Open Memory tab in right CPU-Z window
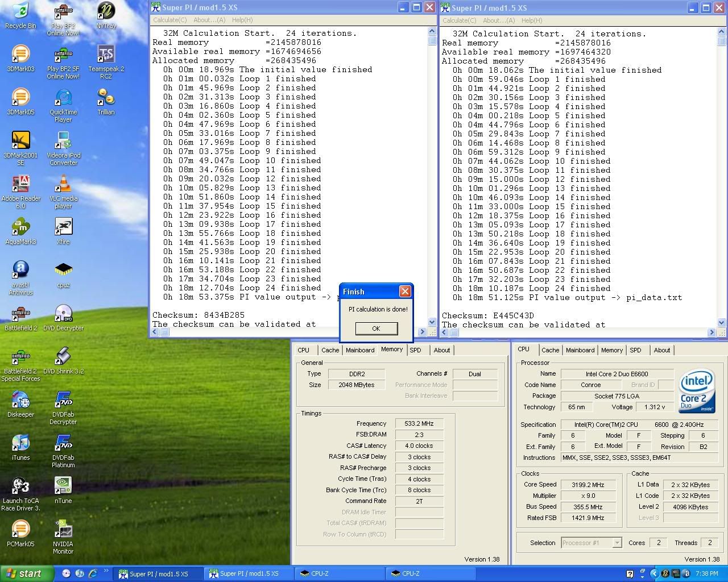 coord(612,350)
